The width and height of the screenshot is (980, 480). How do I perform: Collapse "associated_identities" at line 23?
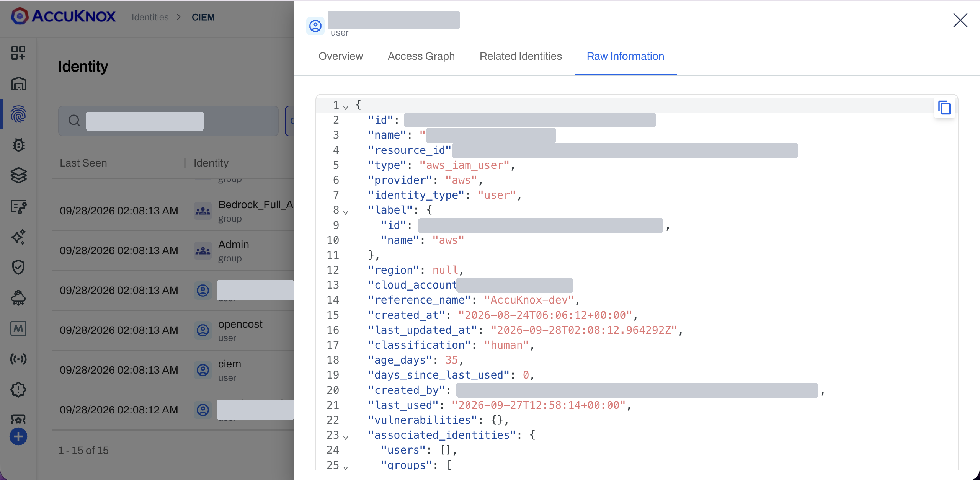[x=346, y=438]
